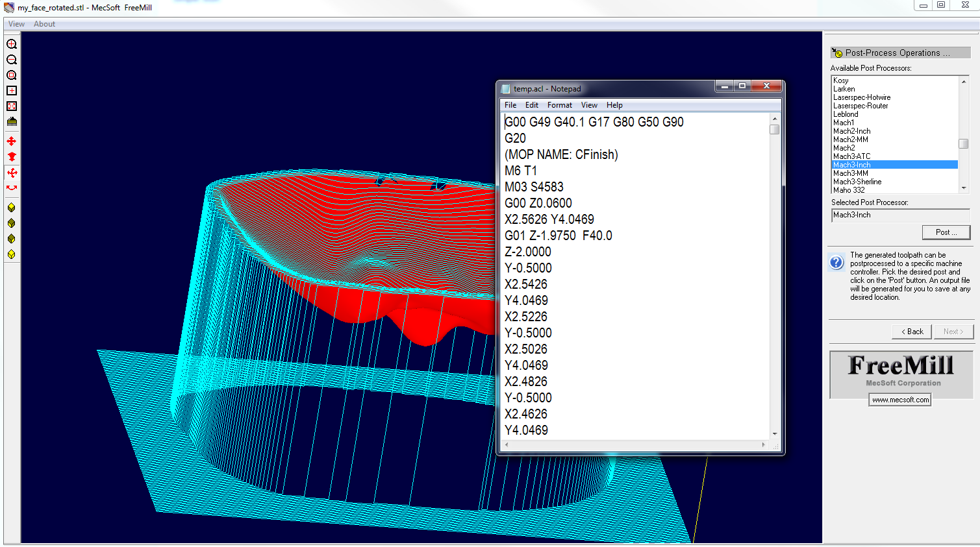This screenshot has height=547, width=980.
Task: Select the highlighted Mach3-Inch list entry
Action: [x=895, y=165]
